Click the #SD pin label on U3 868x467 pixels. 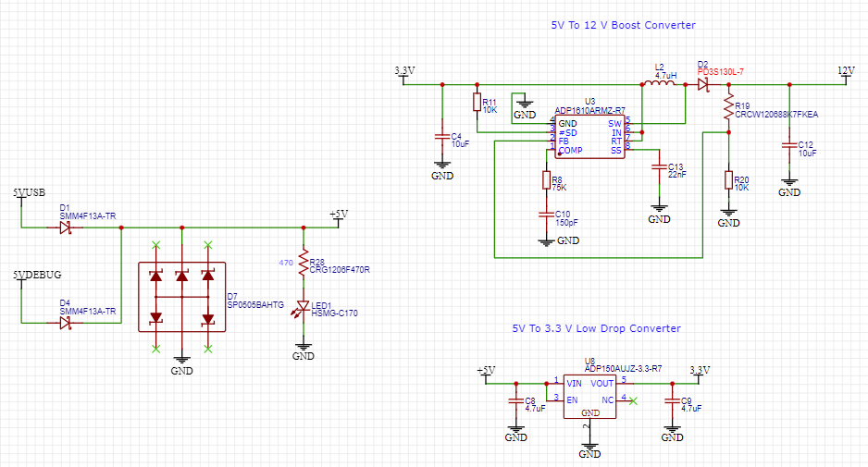tap(567, 133)
